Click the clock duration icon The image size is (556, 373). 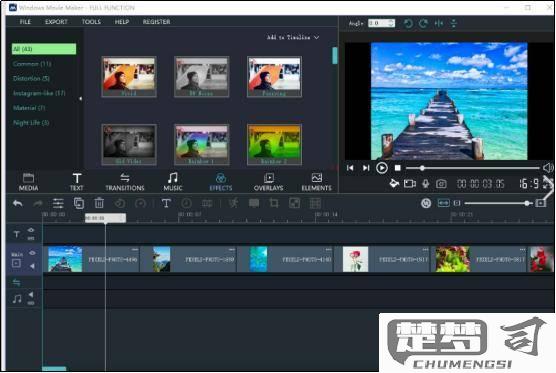[187, 204]
